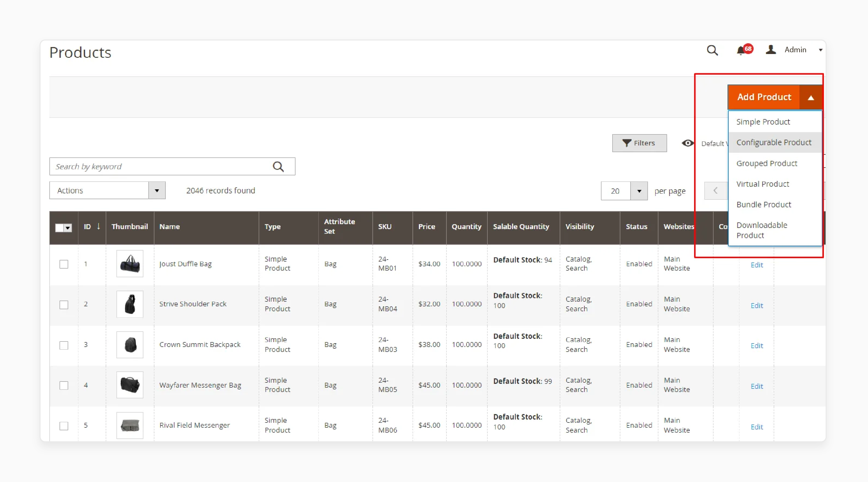Expand the per page count dropdown arrow
The image size is (868, 482).
coord(639,191)
